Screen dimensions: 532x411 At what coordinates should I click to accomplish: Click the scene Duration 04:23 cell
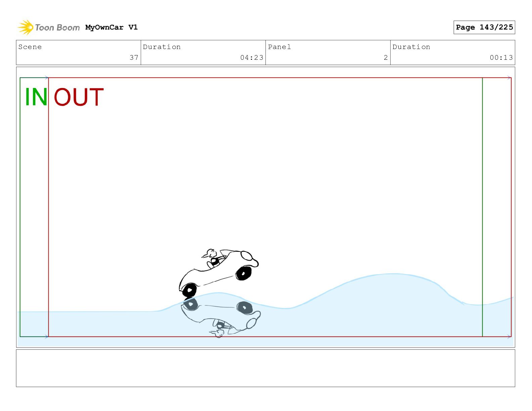[203, 52]
